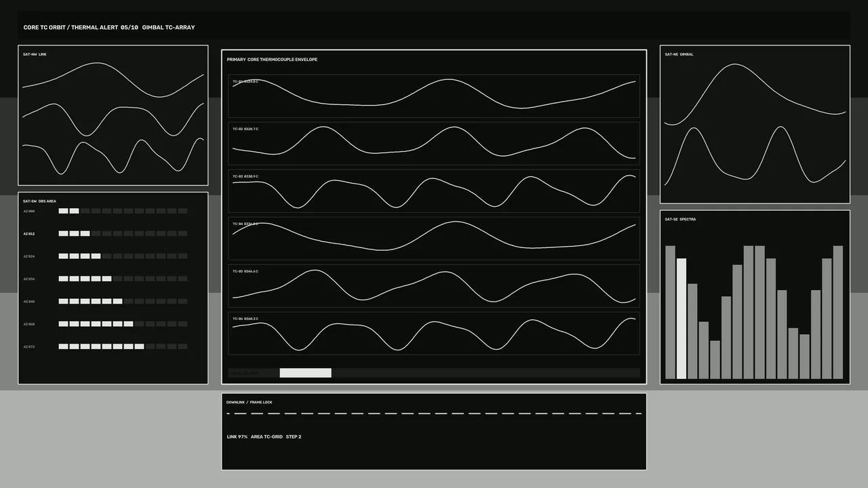This screenshot has width=868, height=488.
Task: Select the AZ 048 row label
Action: pos(29,302)
